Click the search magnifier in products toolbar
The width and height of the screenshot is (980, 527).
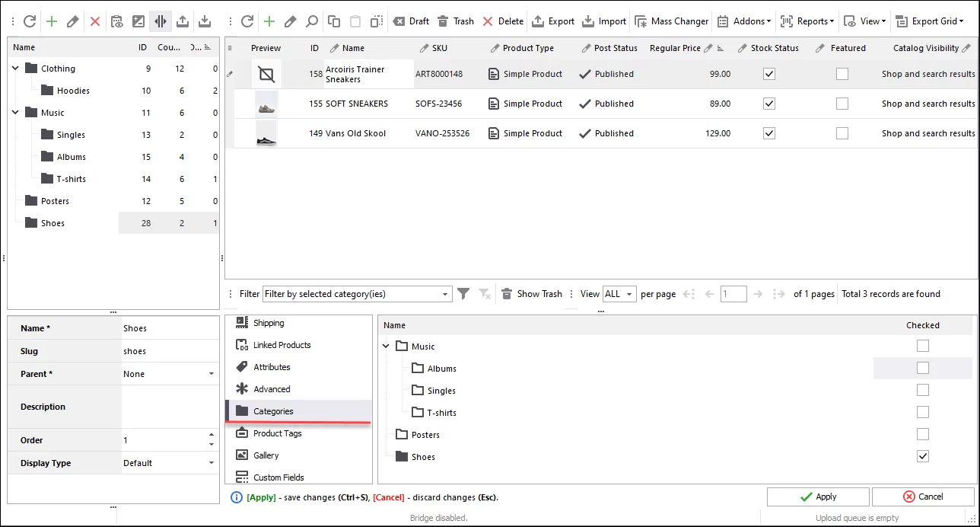312,21
